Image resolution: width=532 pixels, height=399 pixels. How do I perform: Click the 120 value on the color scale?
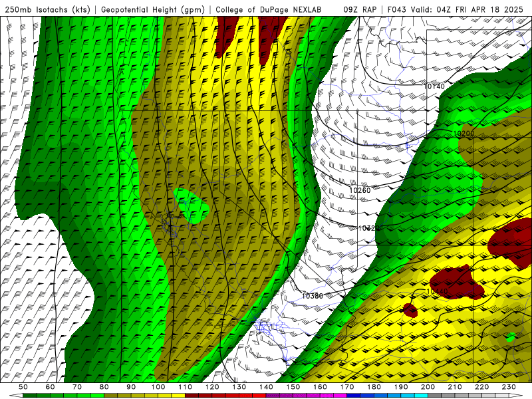click(212, 387)
